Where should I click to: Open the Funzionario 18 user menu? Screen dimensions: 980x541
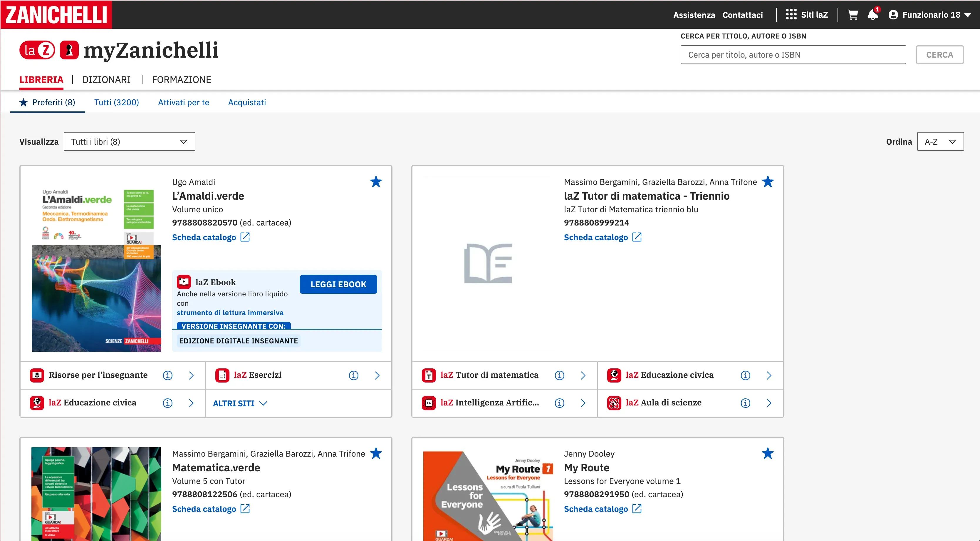point(930,15)
